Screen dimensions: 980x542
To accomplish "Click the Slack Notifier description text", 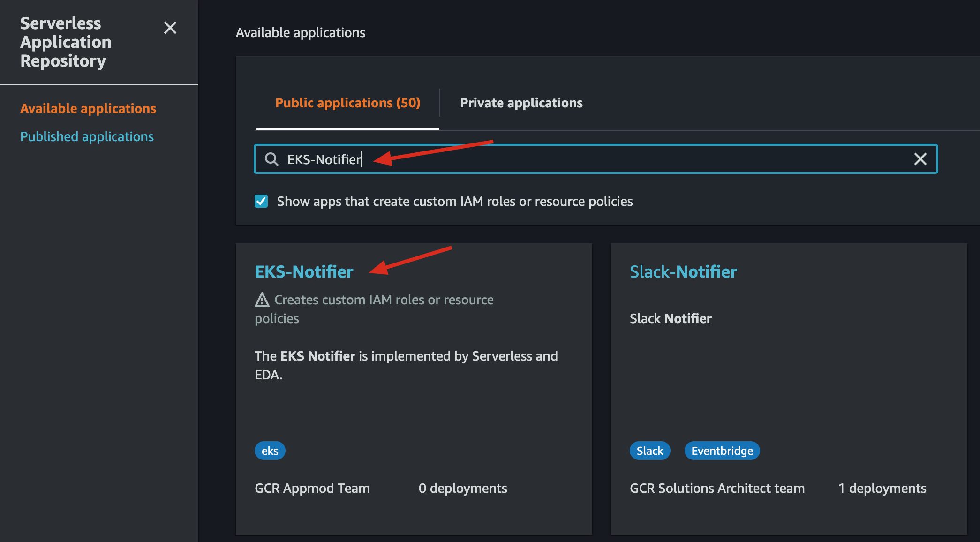I will click(x=671, y=318).
